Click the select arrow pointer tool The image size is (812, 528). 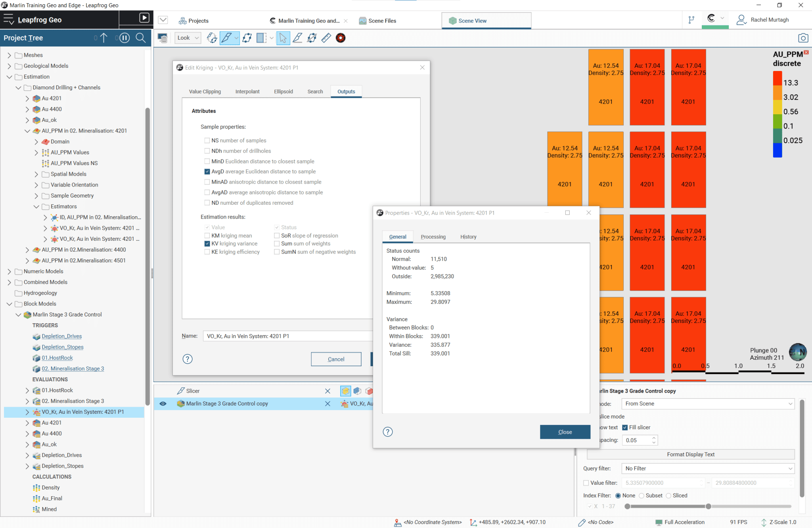283,38
